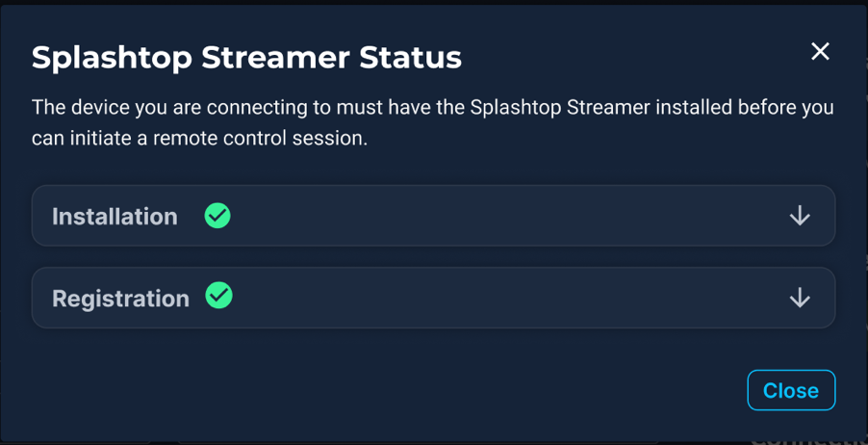Viewport: 868px width, 445px height.
Task: Click empty area of the Registration panel
Action: (x=500, y=298)
